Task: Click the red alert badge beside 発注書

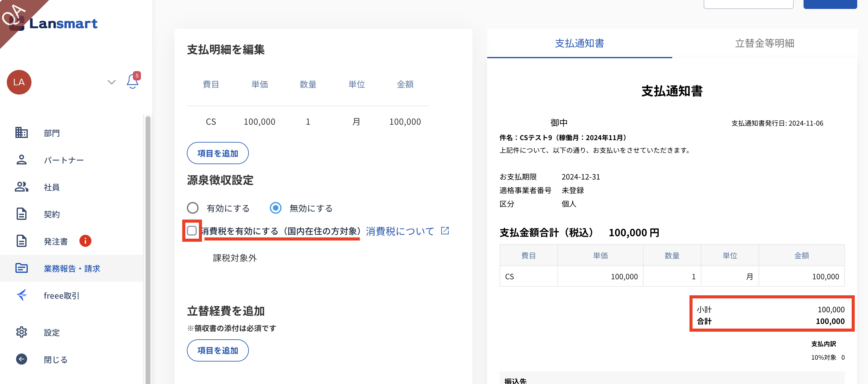Action: pos(85,241)
